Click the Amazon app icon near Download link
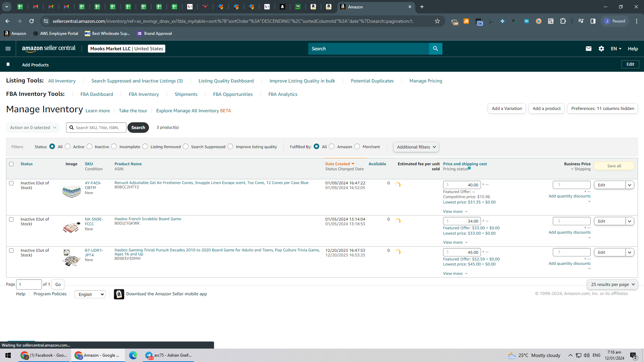This screenshot has height=362, width=644. [x=119, y=294]
